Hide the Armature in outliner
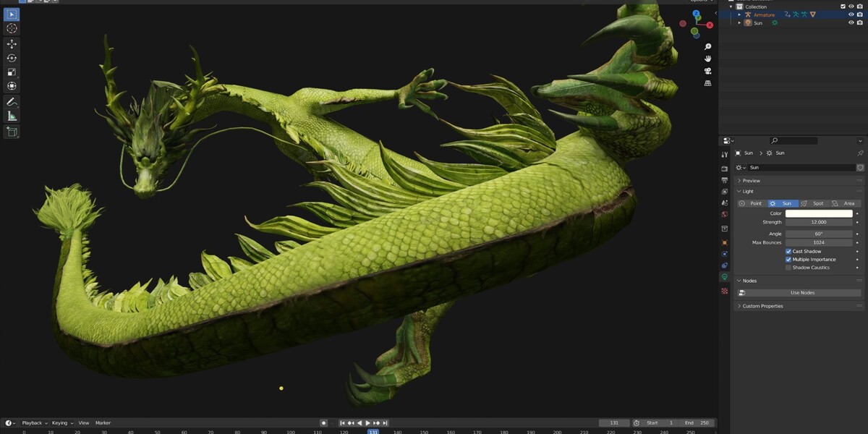Screen dimensions: 868x434 [x=851, y=14]
